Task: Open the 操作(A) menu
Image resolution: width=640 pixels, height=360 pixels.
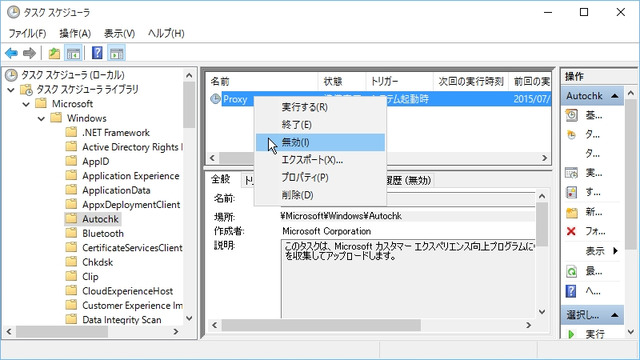Action: tap(75, 33)
